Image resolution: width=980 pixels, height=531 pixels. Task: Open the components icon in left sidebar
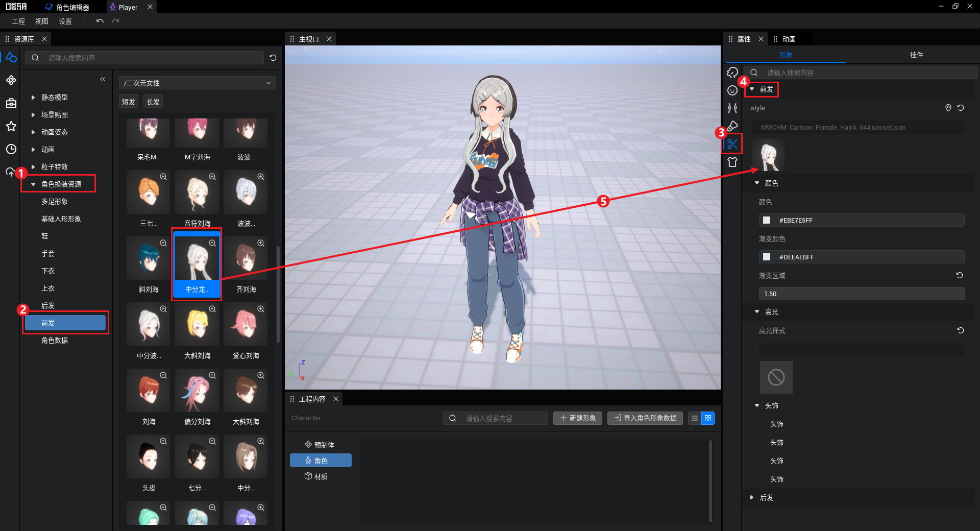coord(11,80)
